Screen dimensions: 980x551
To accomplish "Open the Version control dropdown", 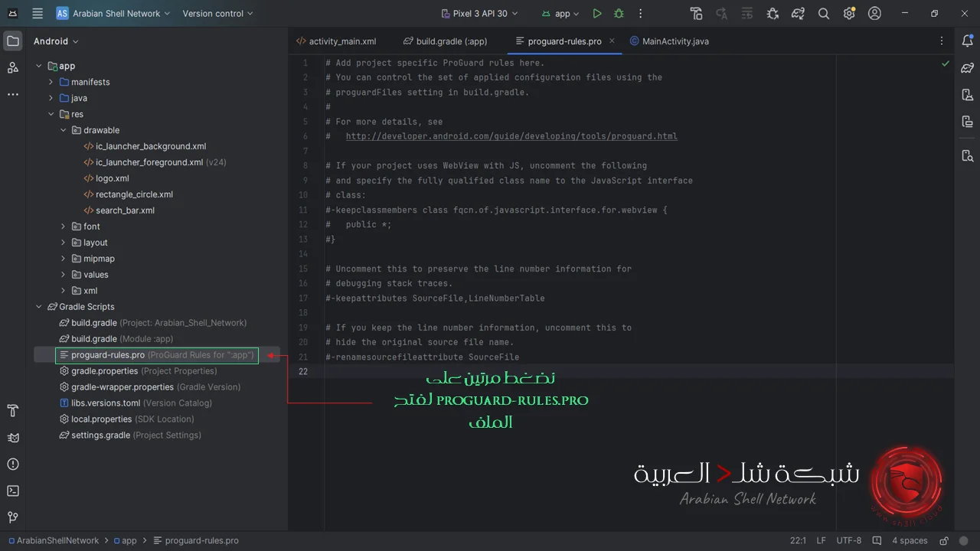I will click(x=217, y=14).
